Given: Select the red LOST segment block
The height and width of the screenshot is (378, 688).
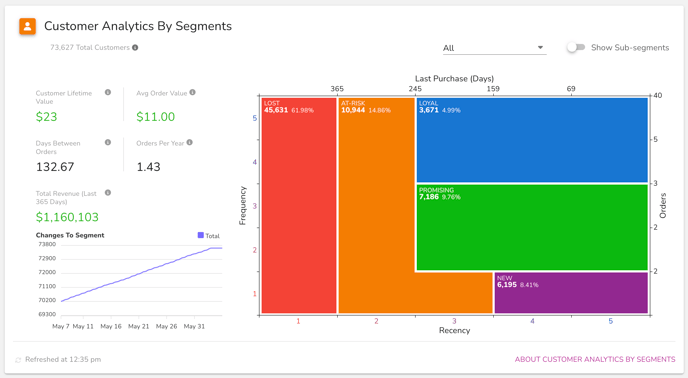Looking at the screenshot, I should [299, 205].
